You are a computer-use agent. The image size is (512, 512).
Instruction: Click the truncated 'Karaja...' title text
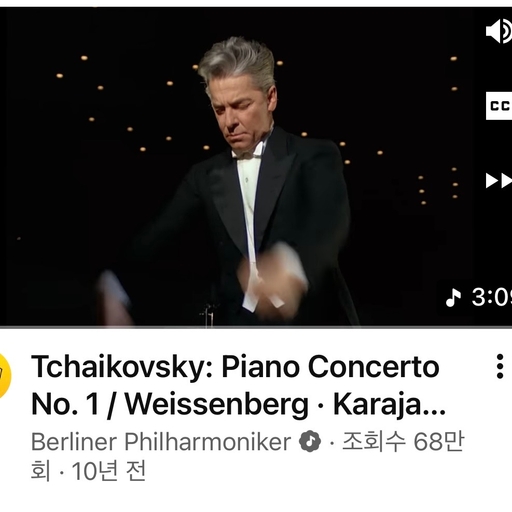[389, 404]
